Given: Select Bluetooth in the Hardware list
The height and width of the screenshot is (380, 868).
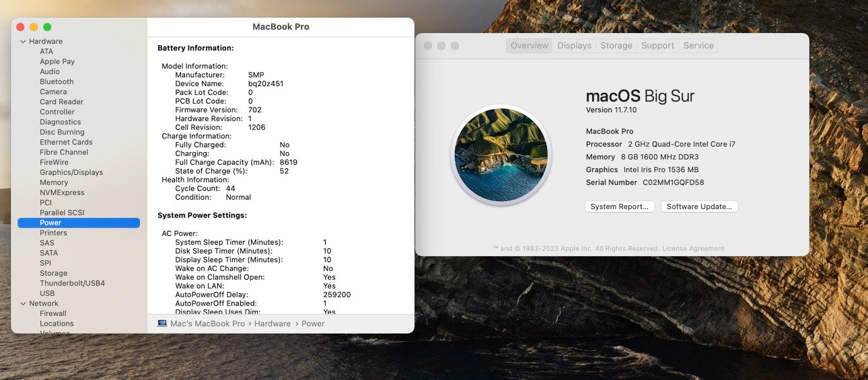Looking at the screenshot, I should pyautogui.click(x=57, y=82).
